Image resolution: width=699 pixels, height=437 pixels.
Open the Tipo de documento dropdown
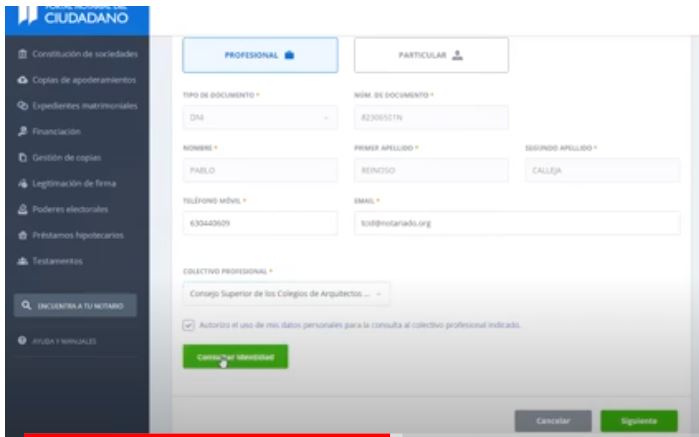pyautogui.click(x=259, y=118)
